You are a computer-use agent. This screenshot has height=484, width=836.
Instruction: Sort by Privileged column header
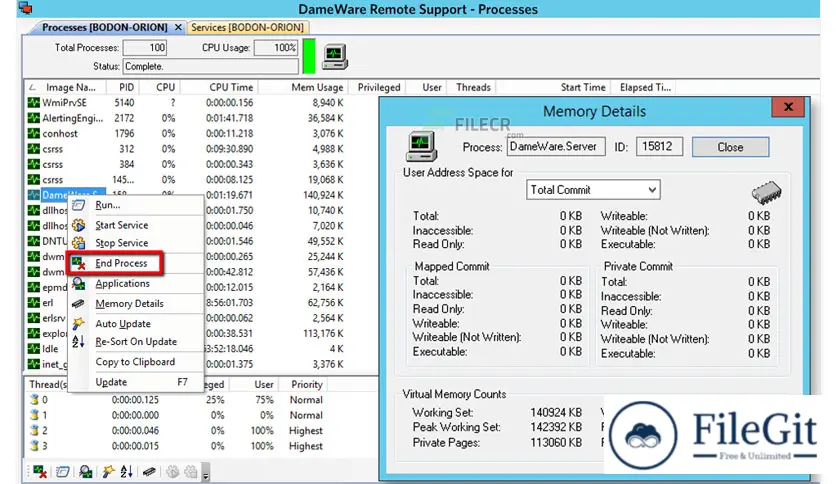point(379,87)
